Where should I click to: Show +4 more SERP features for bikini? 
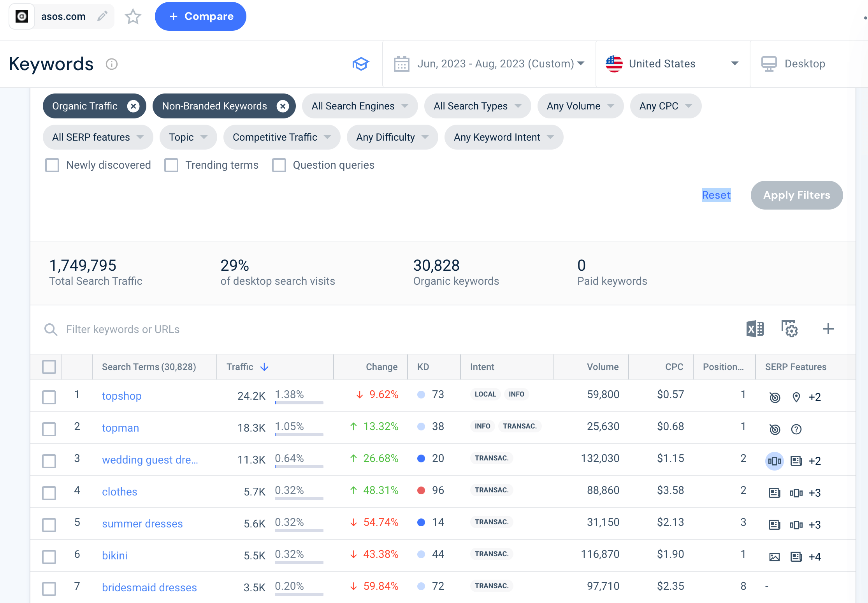(x=815, y=557)
